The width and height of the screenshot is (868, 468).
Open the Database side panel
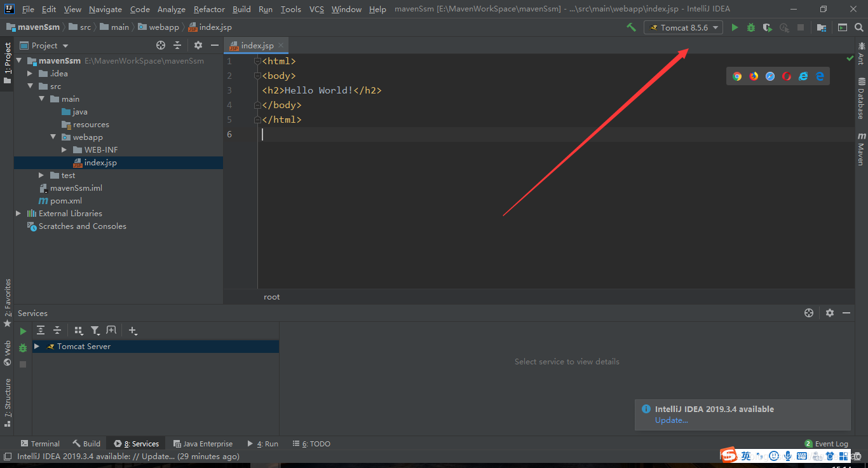[x=861, y=99]
